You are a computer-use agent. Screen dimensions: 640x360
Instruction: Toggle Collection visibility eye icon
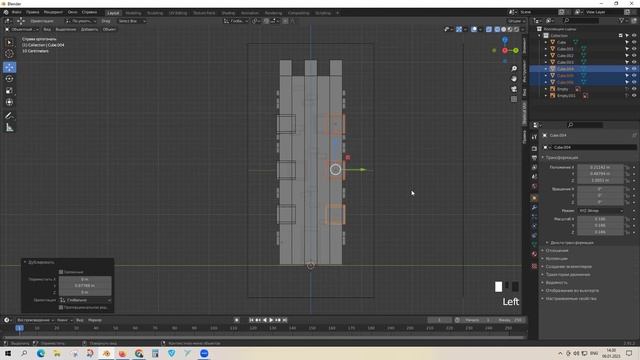pyautogui.click(x=634, y=36)
